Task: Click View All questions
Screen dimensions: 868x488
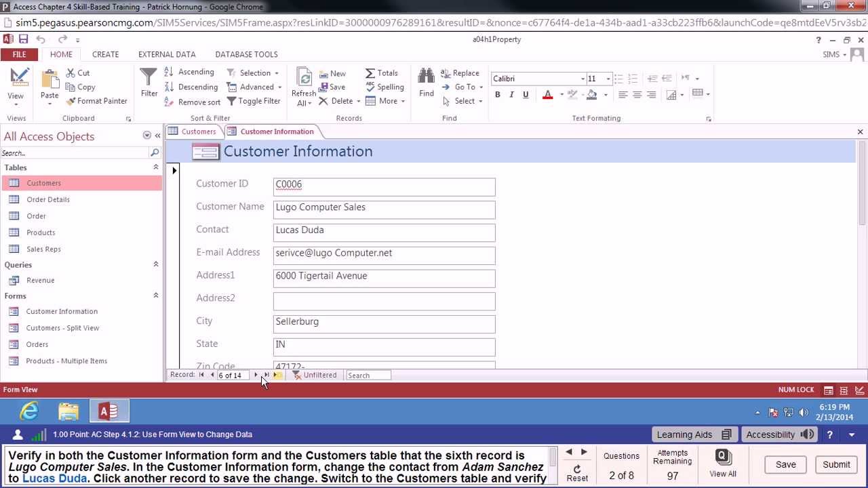Action: pos(723,464)
